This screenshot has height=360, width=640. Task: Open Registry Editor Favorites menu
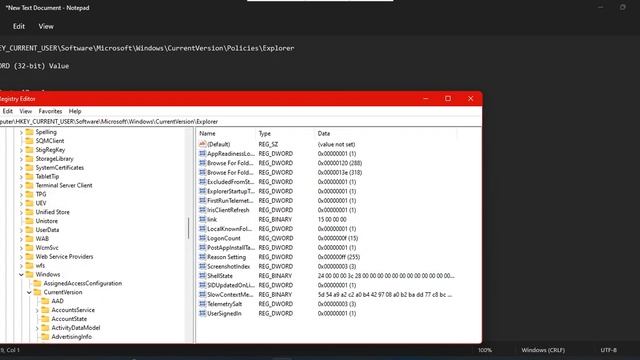(50, 111)
